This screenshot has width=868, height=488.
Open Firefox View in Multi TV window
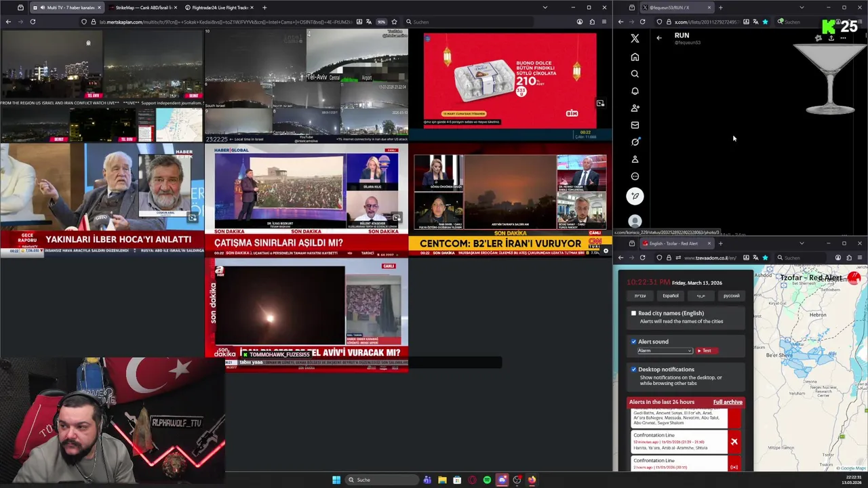pyautogui.click(x=20, y=7)
